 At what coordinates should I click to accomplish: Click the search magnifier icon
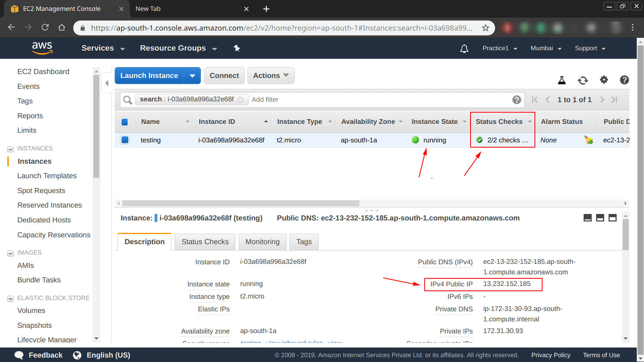128,100
